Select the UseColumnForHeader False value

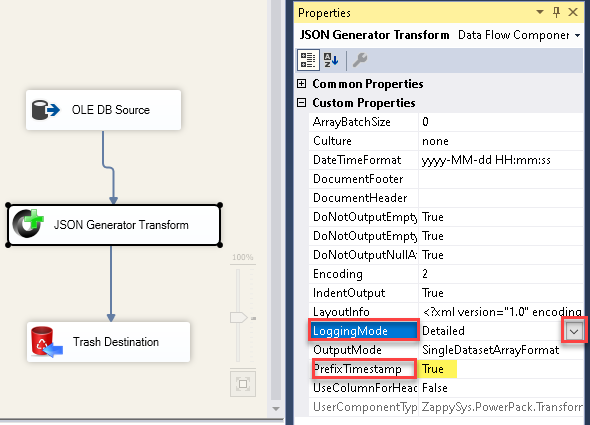coord(501,388)
